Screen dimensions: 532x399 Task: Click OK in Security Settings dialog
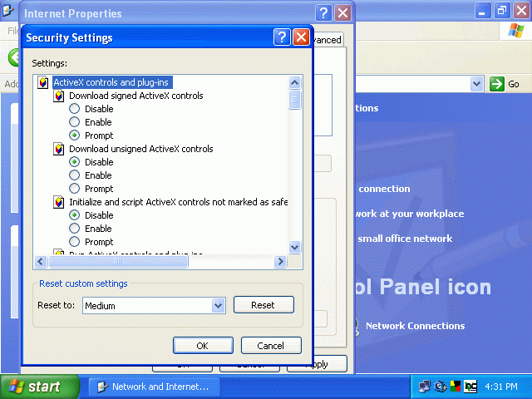coord(203,346)
